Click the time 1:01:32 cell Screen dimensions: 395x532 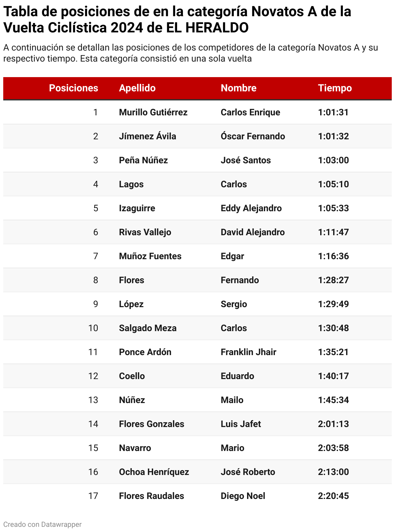(x=333, y=136)
